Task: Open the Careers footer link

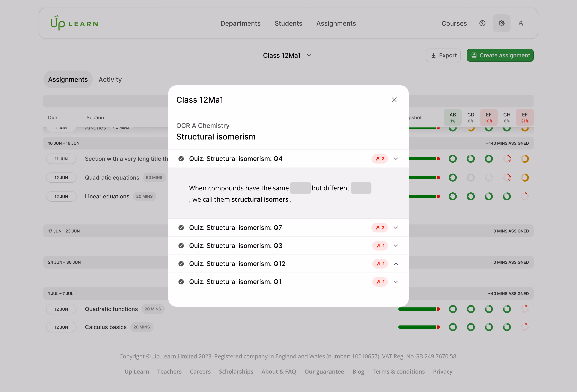Action: [x=200, y=372]
